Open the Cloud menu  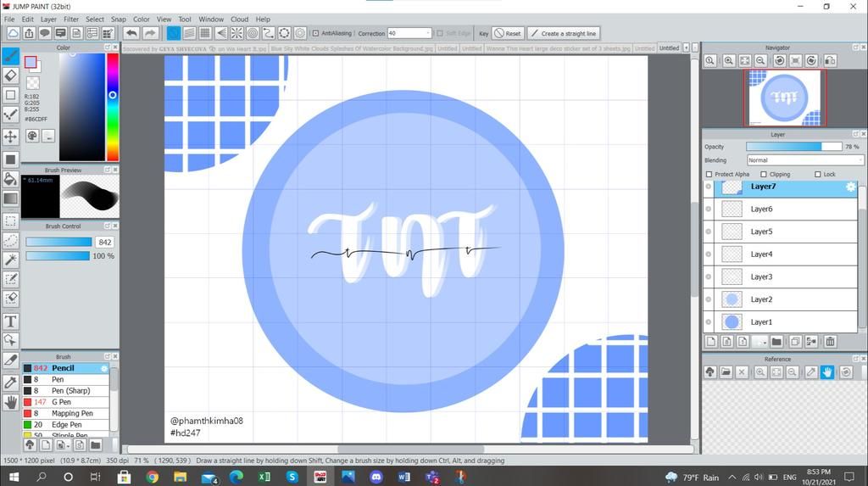(x=240, y=19)
